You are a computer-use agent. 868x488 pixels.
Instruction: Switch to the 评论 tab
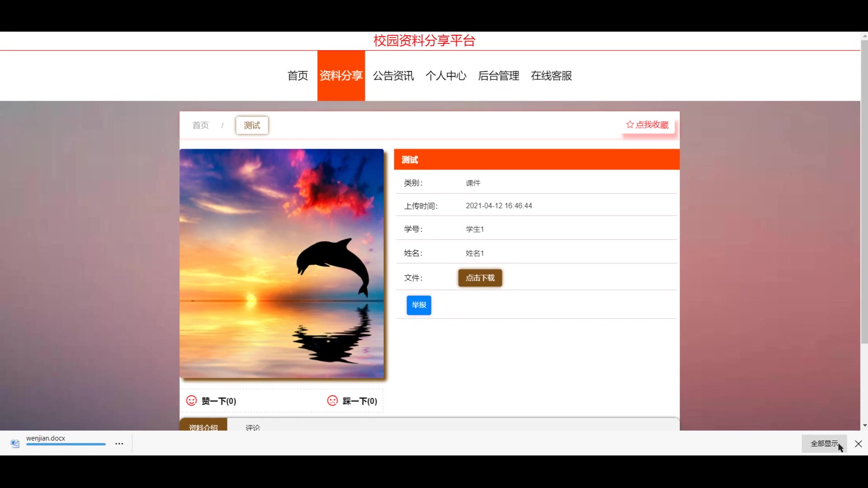253,427
